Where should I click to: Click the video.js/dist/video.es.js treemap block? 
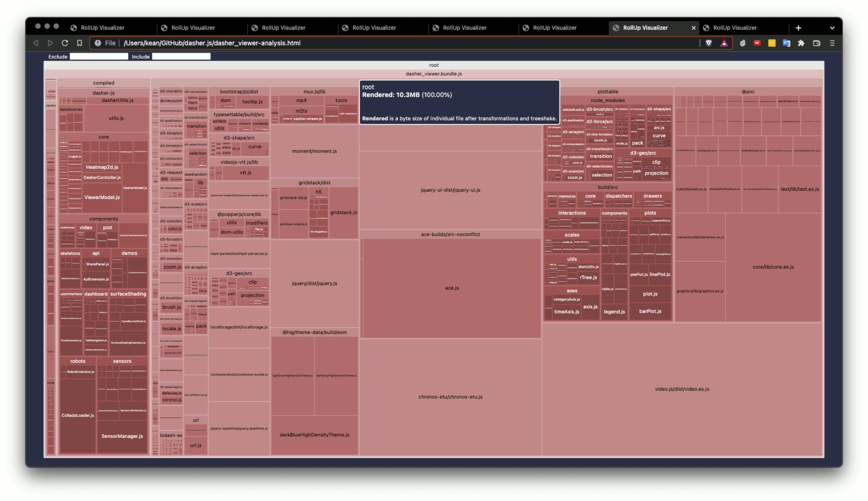tap(682, 389)
